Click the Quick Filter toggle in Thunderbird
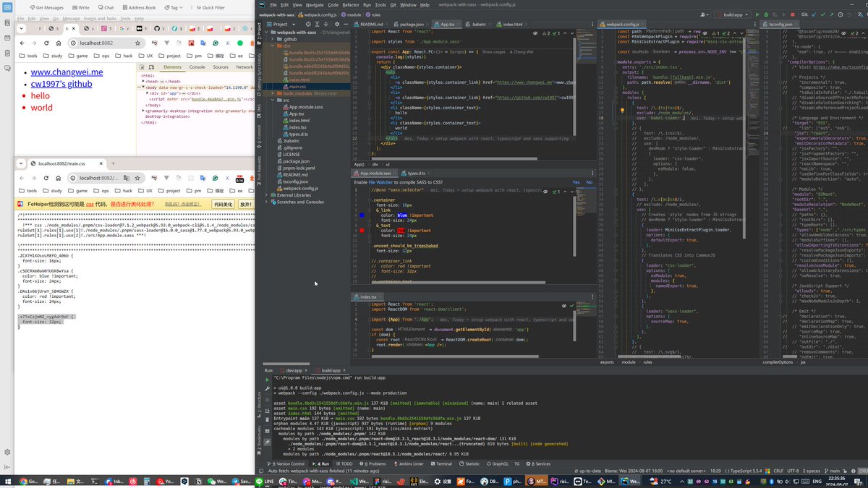Image resolution: width=868 pixels, height=488 pixels. click(x=210, y=7)
